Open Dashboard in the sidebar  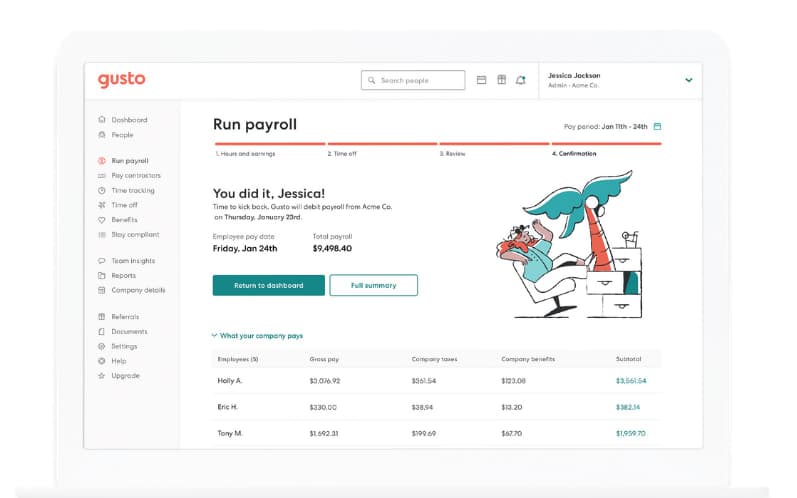[x=129, y=120]
